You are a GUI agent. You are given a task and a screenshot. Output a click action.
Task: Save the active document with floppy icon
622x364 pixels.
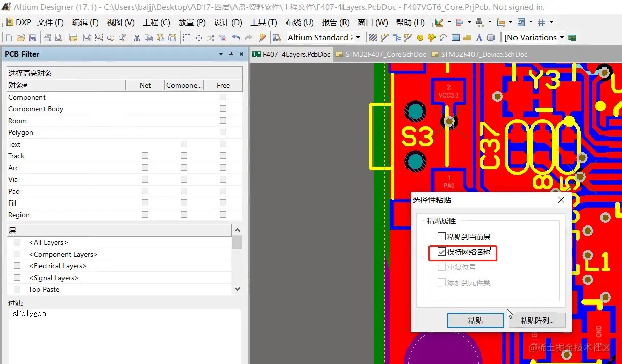click(x=33, y=38)
